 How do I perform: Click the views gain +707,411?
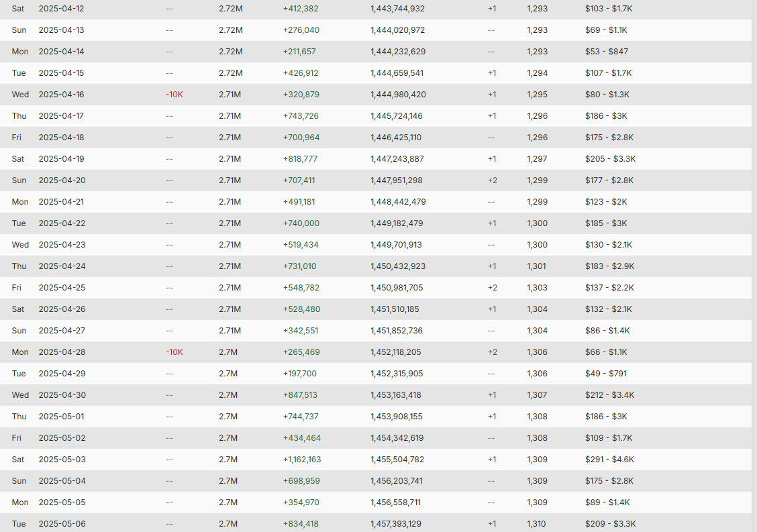pos(299,180)
